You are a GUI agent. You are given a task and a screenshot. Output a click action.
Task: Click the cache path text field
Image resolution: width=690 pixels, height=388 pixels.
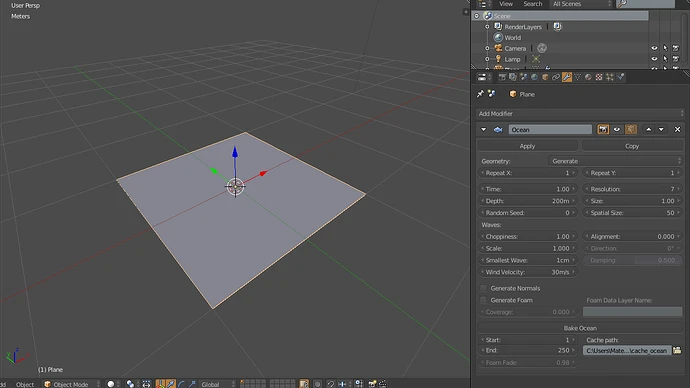coord(627,351)
